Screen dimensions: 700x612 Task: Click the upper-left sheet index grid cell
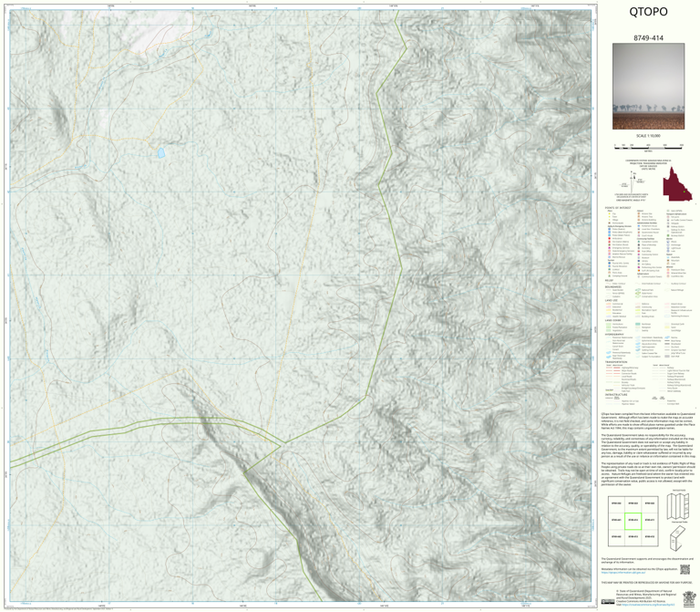click(616, 503)
